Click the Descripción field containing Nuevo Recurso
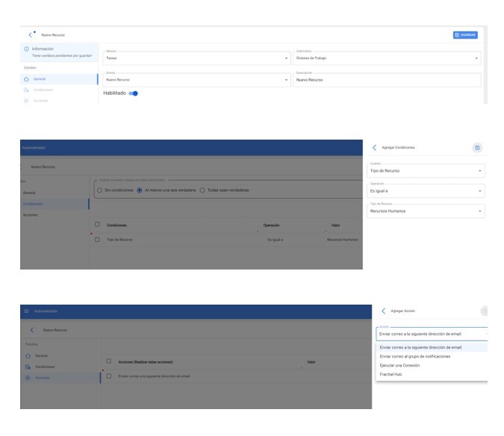Viewport: 504px width, 436px height. tap(386, 79)
